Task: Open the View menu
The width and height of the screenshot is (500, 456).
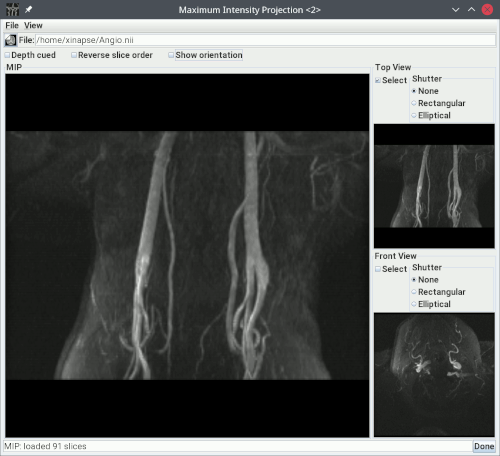Action: coord(33,26)
